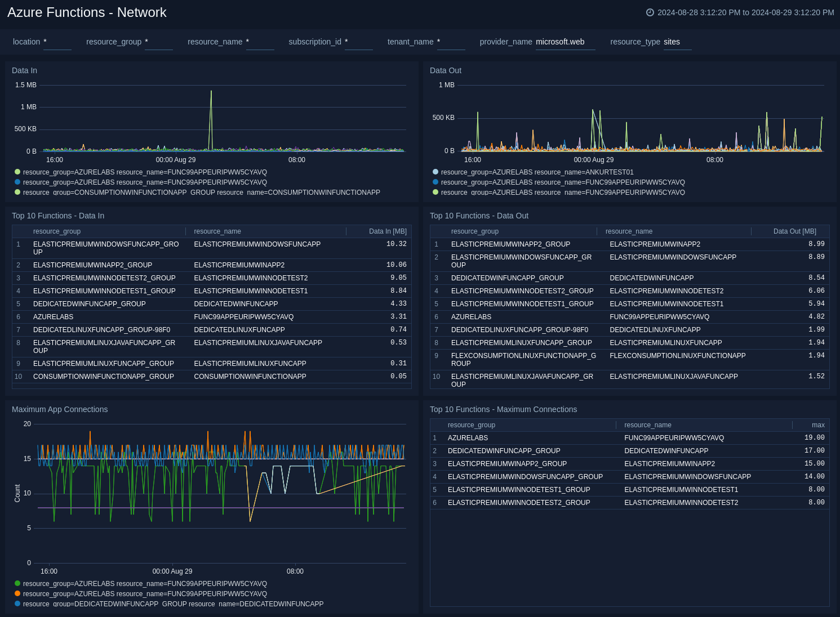Click the Azure Functions - Network dashboard title
Viewport: 840px width, 617px height.
click(x=87, y=12)
